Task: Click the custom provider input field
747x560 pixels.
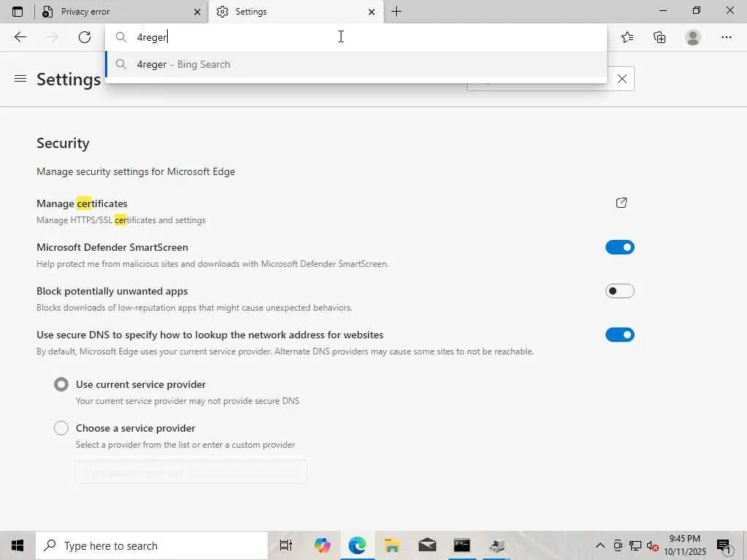Action: point(191,472)
